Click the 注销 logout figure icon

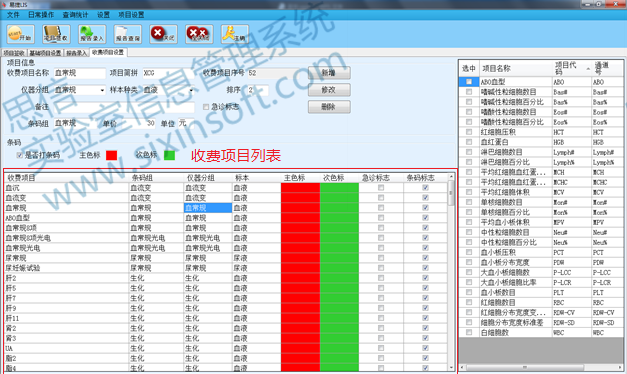pos(235,34)
